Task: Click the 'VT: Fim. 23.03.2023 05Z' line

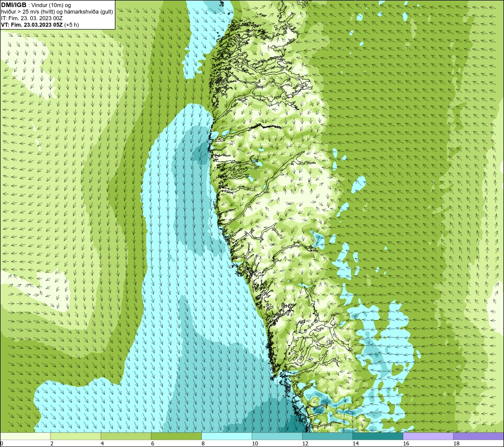Action: [32, 25]
